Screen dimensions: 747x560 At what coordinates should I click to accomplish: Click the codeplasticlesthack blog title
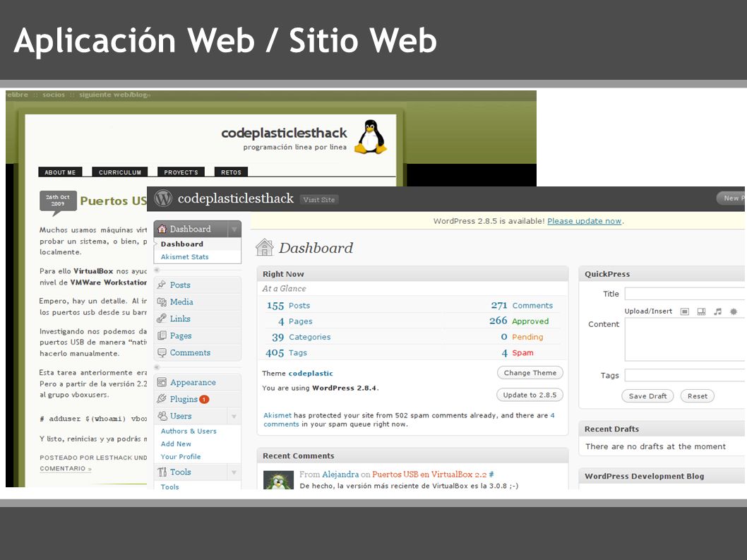284,133
